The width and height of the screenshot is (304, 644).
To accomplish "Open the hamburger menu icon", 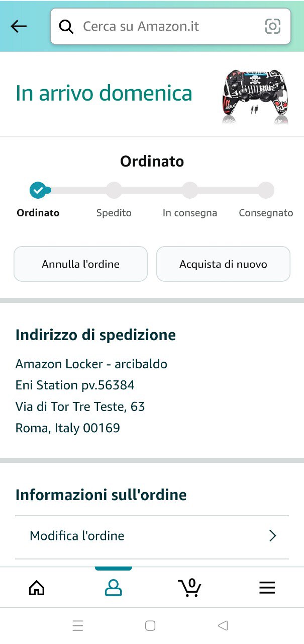I will pyautogui.click(x=267, y=588).
